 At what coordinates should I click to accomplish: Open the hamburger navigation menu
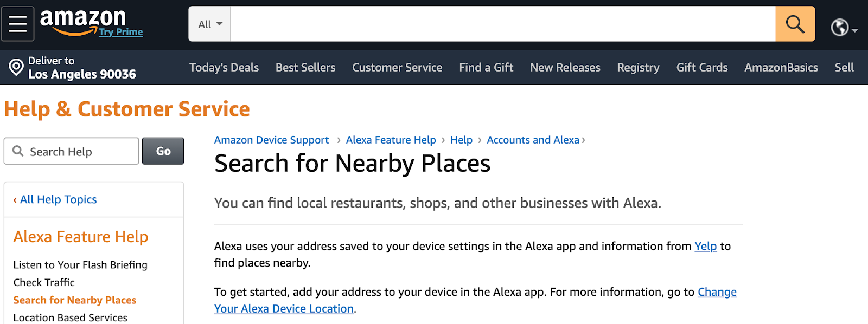pos(17,24)
